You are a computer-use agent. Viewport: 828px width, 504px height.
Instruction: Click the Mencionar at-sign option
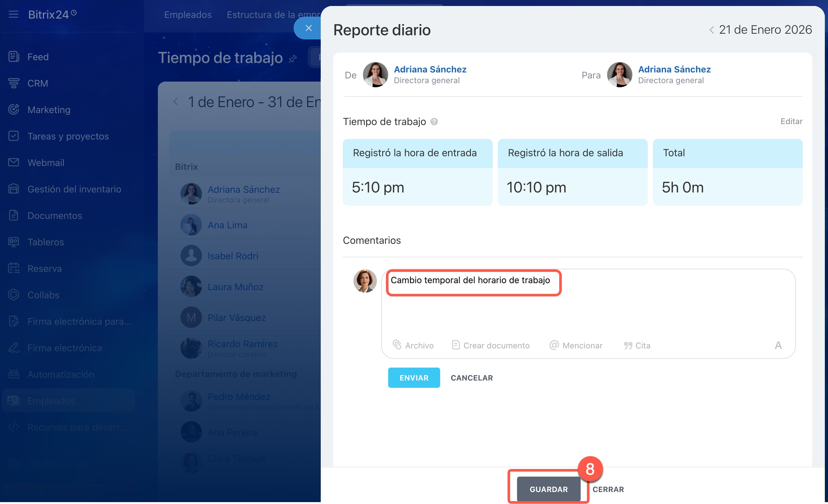click(x=576, y=346)
